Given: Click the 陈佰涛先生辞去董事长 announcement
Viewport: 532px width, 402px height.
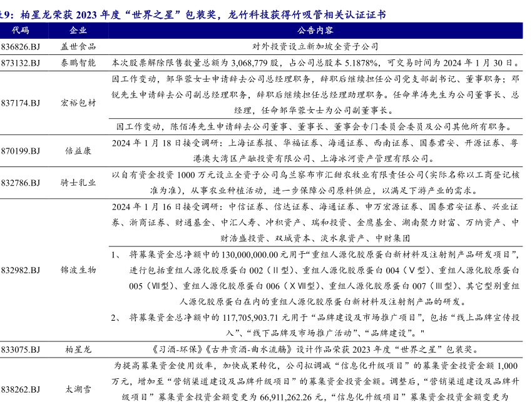Looking at the screenshot, I should click(x=315, y=127).
